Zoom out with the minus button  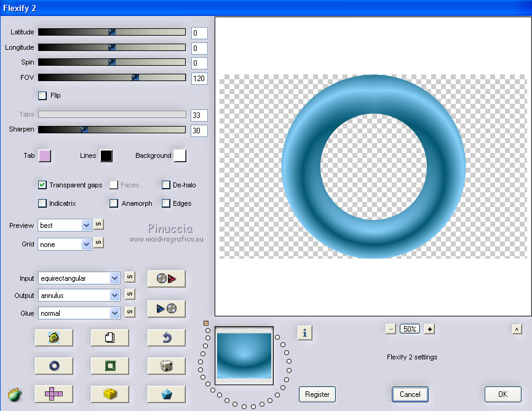click(391, 329)
